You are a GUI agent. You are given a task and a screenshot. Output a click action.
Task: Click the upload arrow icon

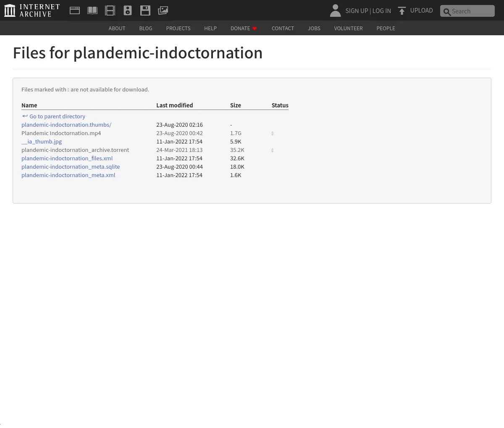click(402, 10)
